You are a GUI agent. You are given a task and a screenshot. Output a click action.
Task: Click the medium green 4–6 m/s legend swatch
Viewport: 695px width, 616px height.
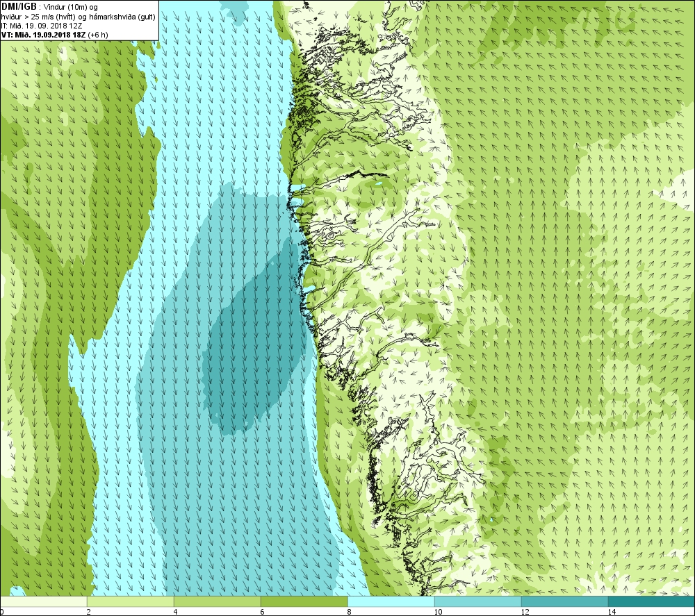(x=217, y=601)
